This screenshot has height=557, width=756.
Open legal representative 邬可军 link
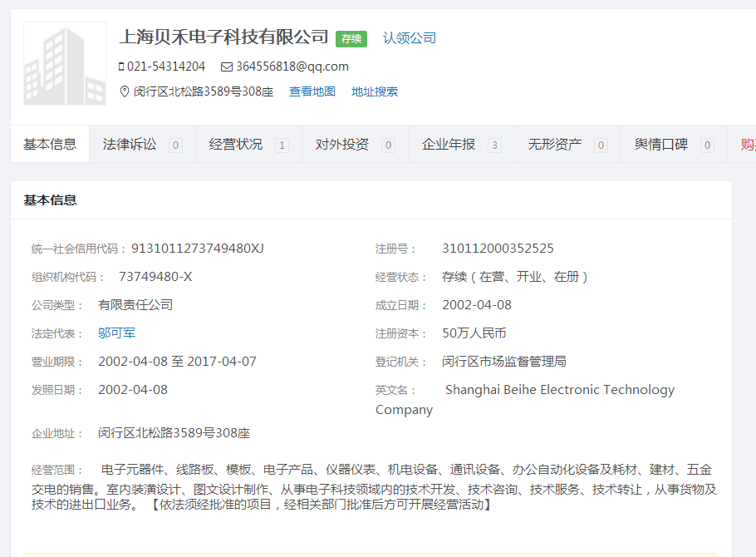click(x=116, y=333)
